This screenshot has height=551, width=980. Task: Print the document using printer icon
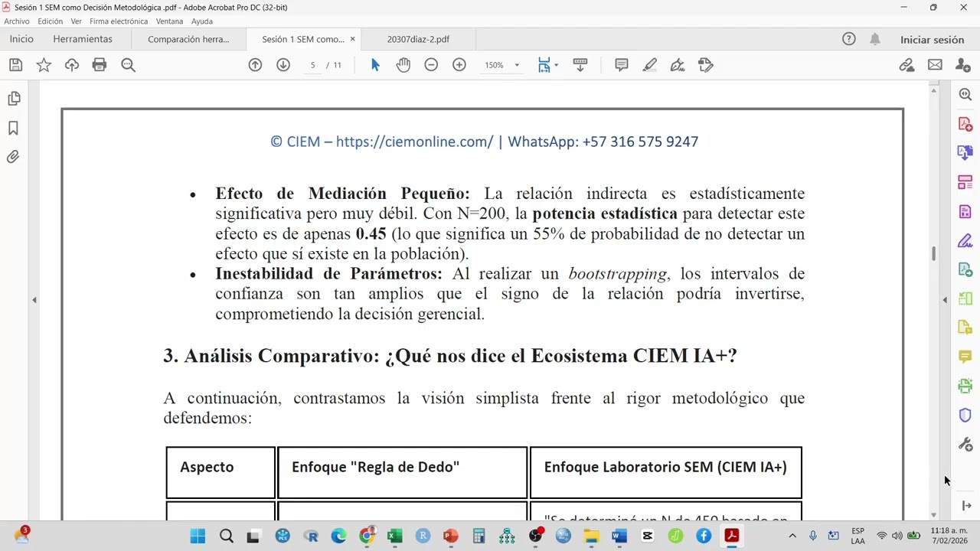[100, 65]
